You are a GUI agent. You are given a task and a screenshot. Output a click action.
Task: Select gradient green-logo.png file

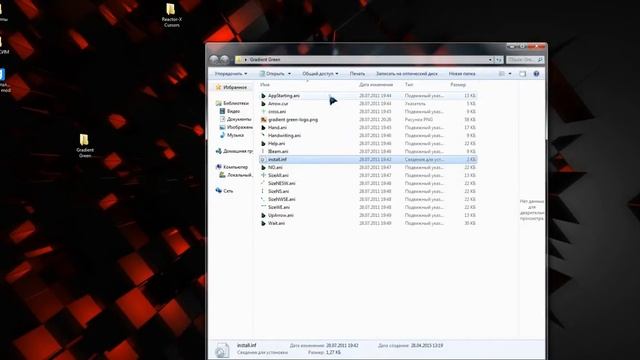coord(368,120)
